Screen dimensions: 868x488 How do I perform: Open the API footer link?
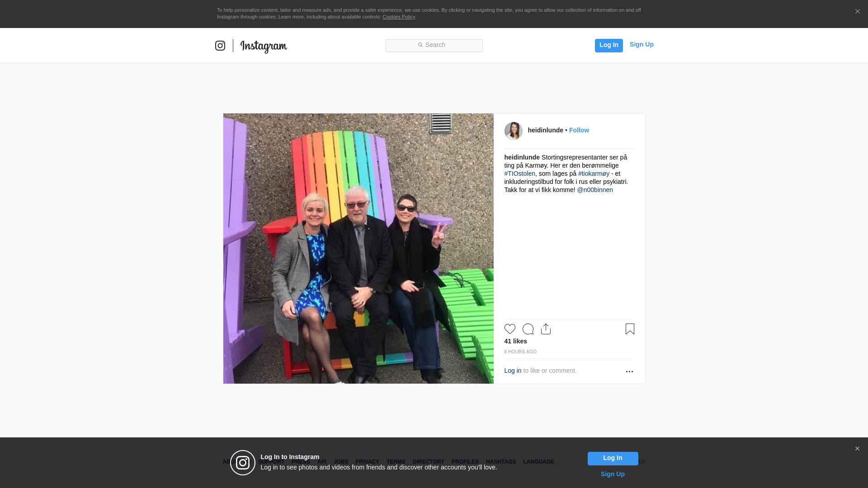click(322, 462)
